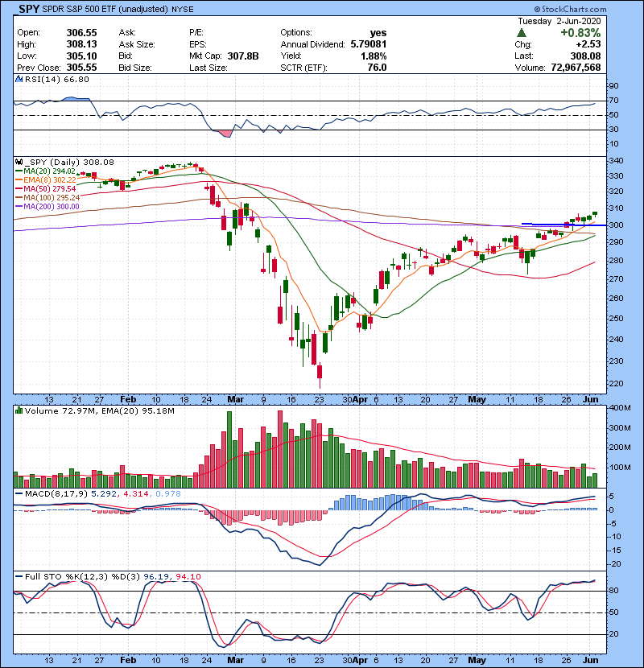Click the latest candlestick at June 2
The image size is (644, 668).
pos(595,213)
